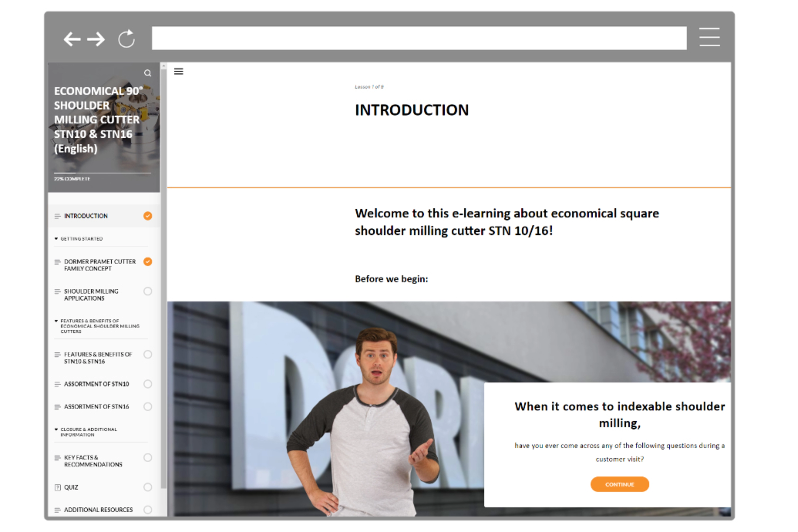Go back using the browser back arrow
Screen dimensions: 798x532
[x=72, y=39]
